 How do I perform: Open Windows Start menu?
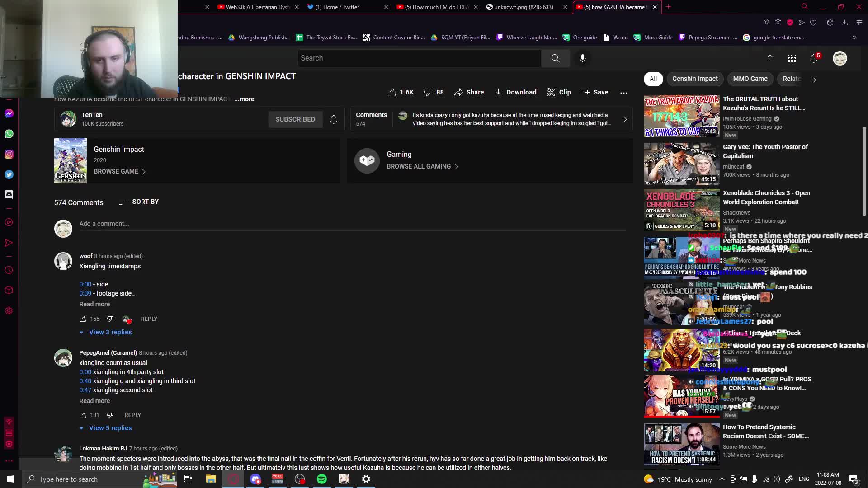click(x=11, y=479)
